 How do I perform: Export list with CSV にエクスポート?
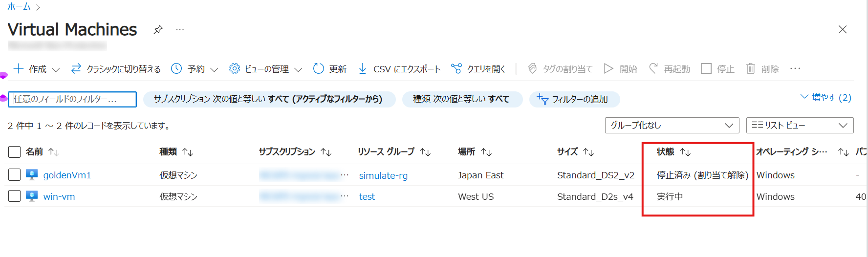coord(399,69)
